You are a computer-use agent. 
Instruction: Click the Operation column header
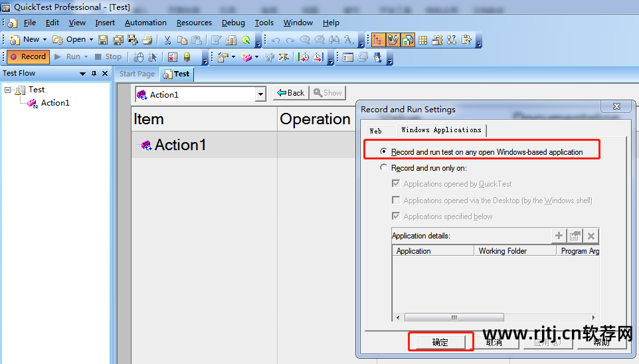pos(316,119)
